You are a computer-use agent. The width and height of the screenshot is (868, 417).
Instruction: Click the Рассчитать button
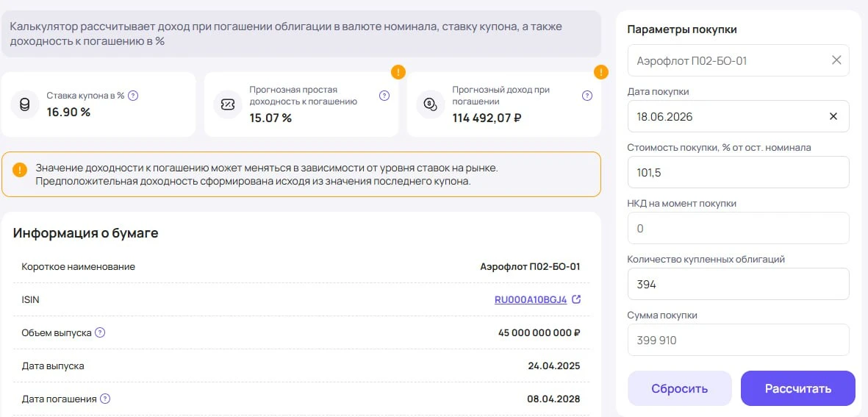pos(797,388)
